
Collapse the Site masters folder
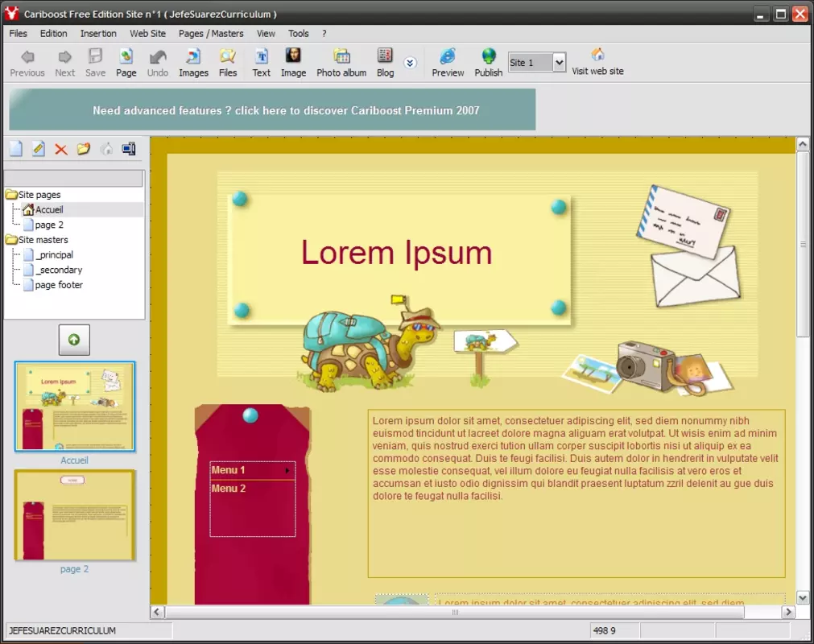(x=11, y=240)
